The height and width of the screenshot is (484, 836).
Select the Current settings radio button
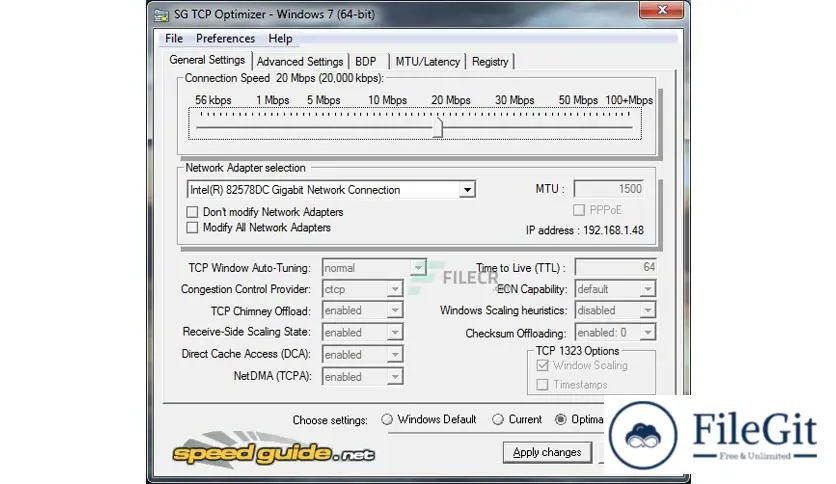(497, 420)
